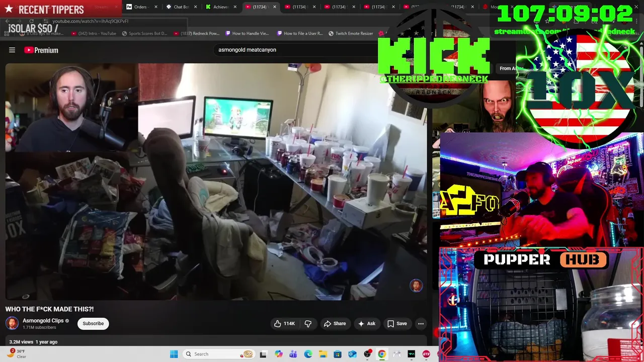This screenshot has width=644, height=362.
Task: Open the 'Twitch Emote Resizer' bookmark
Action: 351,33
